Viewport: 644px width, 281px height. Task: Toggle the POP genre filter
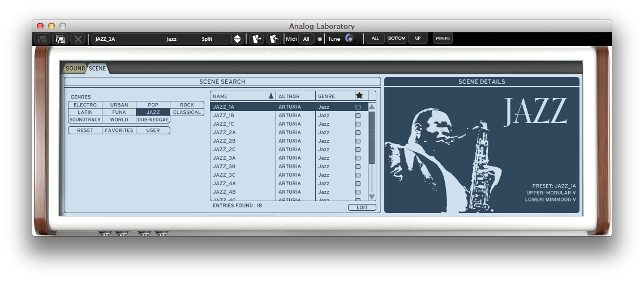point(153,105)
